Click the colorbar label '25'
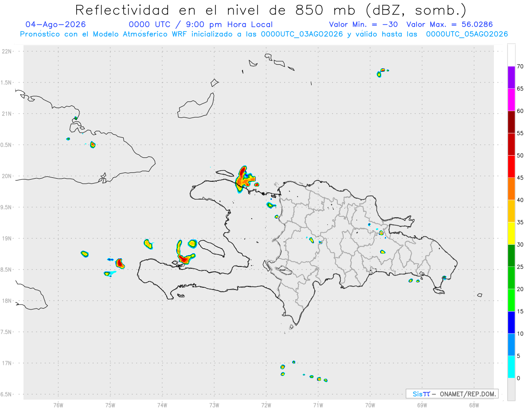Screen dimensions: 532x411 click(x=520, y=267)
